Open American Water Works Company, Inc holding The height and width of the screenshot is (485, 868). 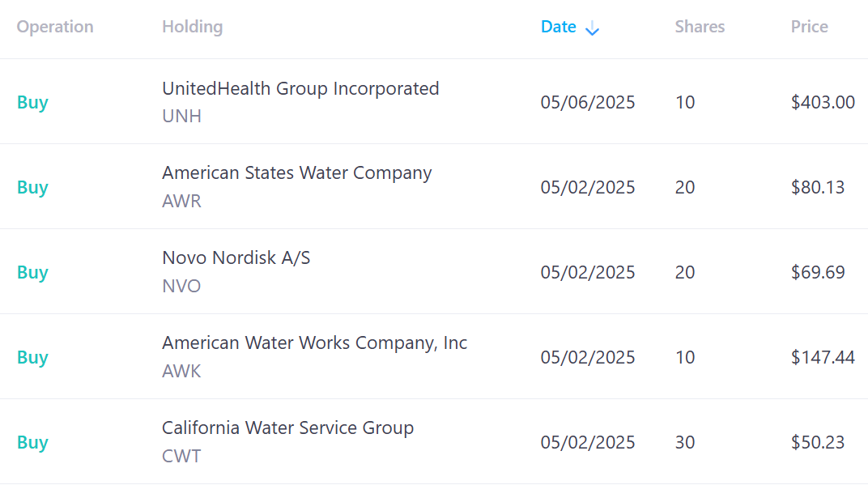(x=314, y=342)
